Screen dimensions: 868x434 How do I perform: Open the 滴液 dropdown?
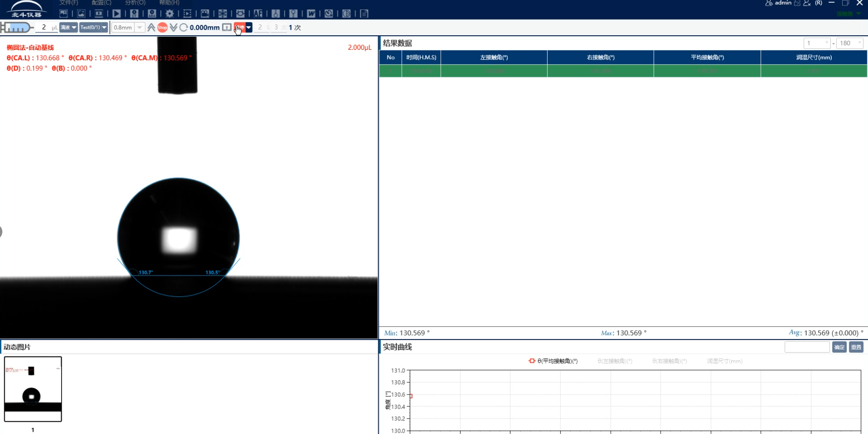[x=69, y=28]
